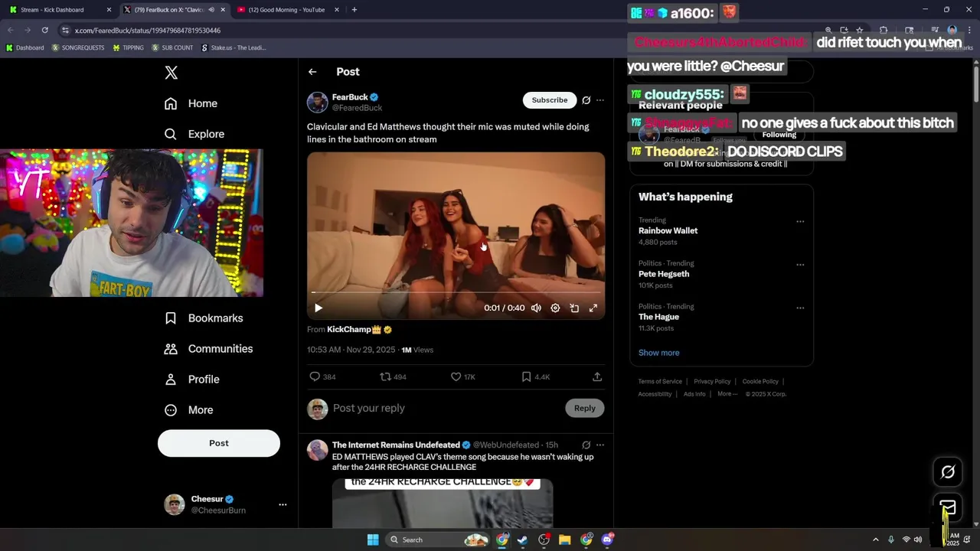The height and width of the screenshot is (551, 980).
Task: Expand the More footer options
Action: pos(727,394)
